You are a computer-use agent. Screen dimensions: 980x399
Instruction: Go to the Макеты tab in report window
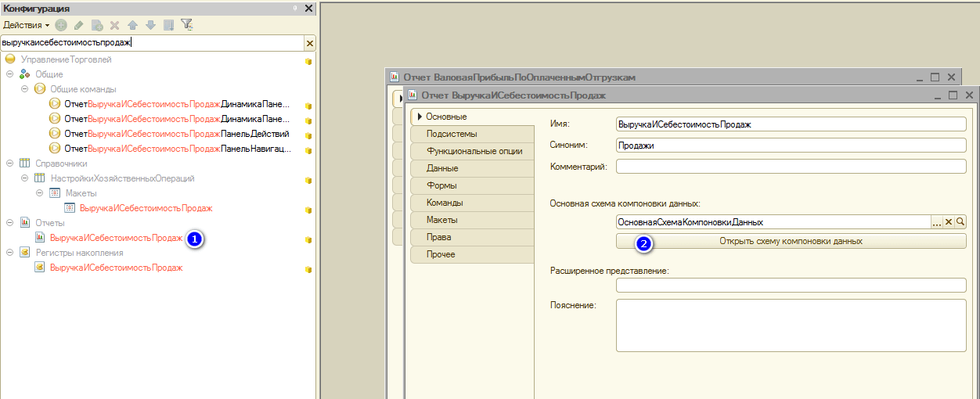pos(441,220)
